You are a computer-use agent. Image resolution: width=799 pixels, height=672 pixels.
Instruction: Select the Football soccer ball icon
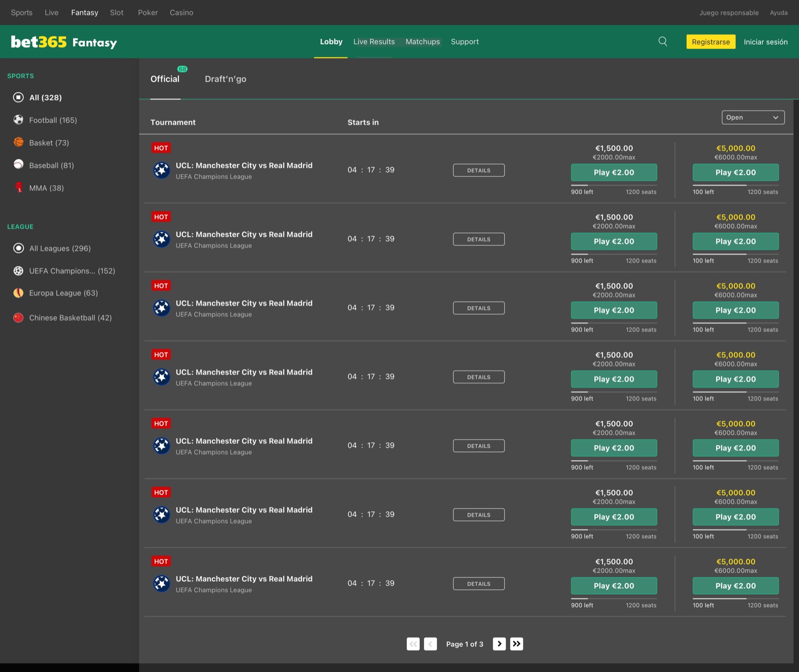pyautogui.click(x=18, y=120)
